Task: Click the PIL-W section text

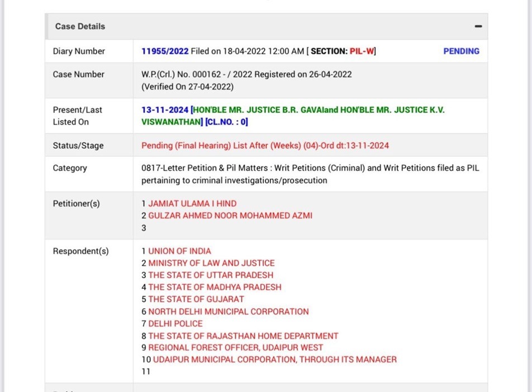Action: pos(362,51)
